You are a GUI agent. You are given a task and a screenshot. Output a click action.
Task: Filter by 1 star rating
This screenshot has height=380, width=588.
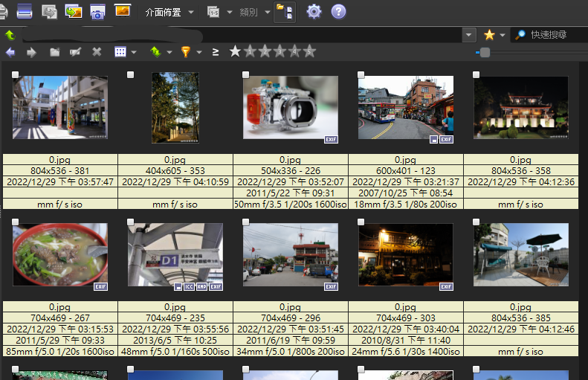[250, 51]
